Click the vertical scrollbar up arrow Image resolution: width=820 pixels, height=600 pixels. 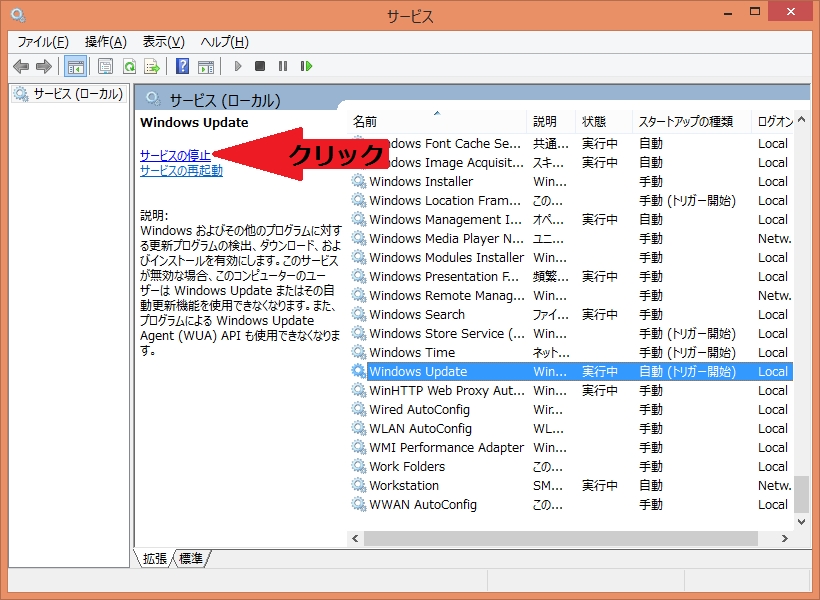pyautogui.click(x=801, y=120)
